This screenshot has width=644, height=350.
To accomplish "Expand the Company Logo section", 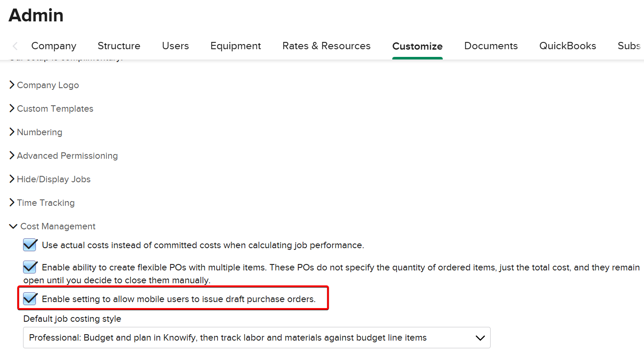I will coord(47,85).
